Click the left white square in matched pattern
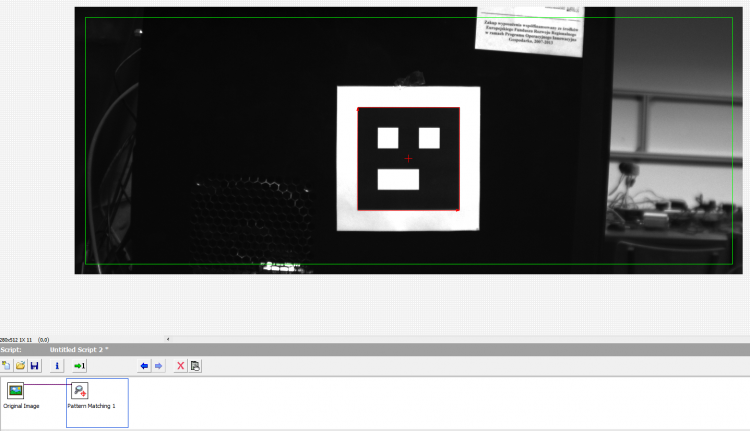 coord(388,138)
